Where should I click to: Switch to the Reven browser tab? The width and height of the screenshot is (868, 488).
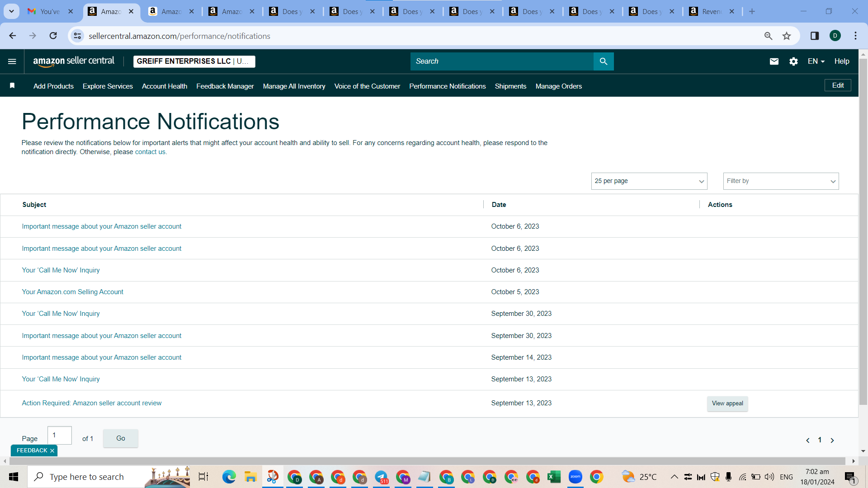point(712,12)
